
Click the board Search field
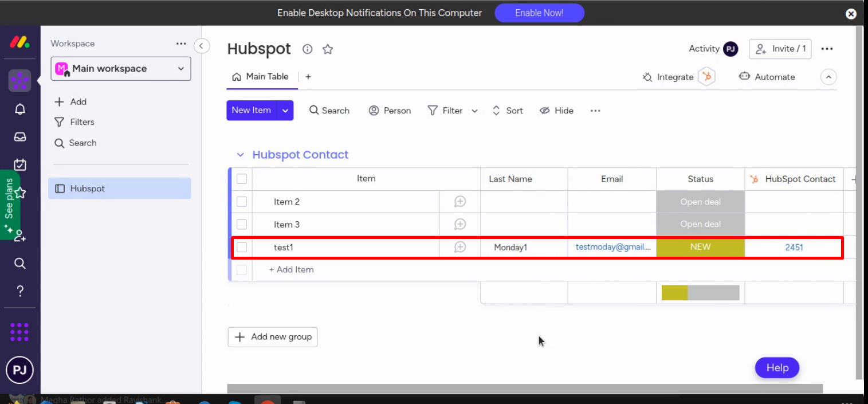pos(329,111)
